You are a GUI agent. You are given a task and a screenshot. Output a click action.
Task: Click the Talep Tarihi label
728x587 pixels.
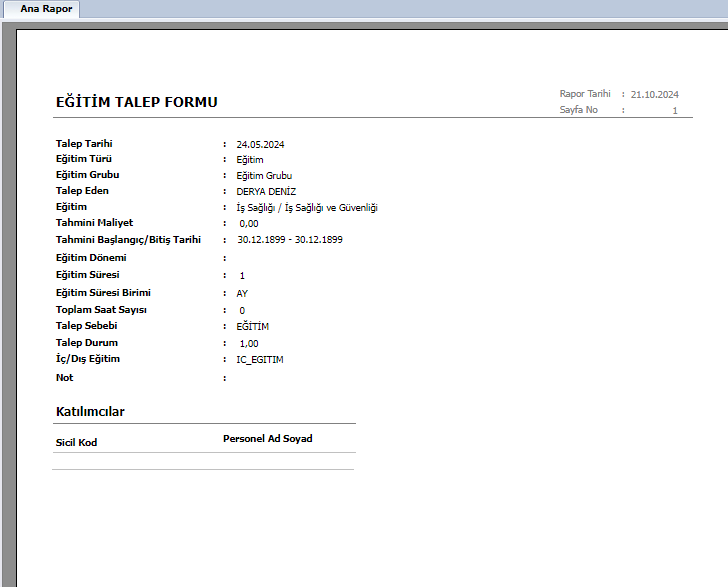[x=84, y=143]
